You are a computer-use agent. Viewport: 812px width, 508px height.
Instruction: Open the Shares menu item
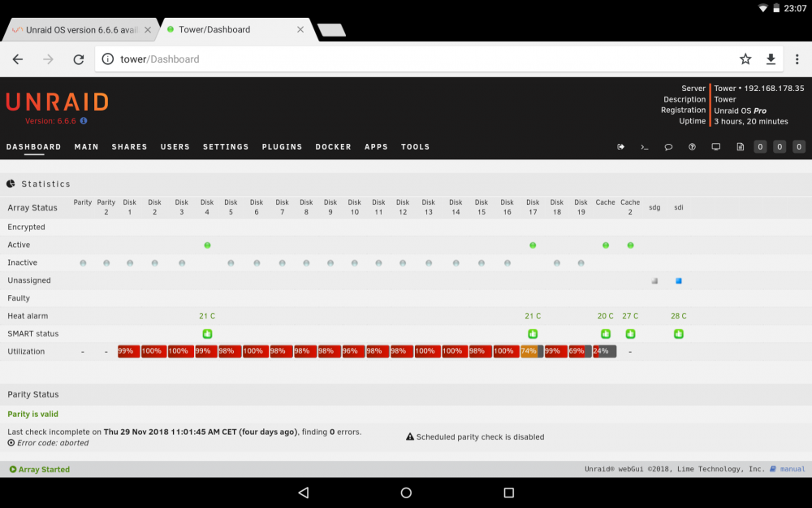129,146
